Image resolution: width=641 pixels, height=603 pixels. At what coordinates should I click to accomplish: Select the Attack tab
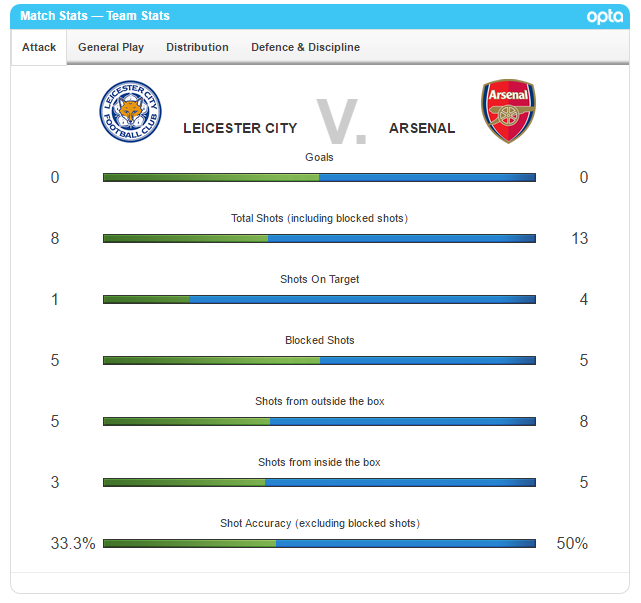click(39, 47)
